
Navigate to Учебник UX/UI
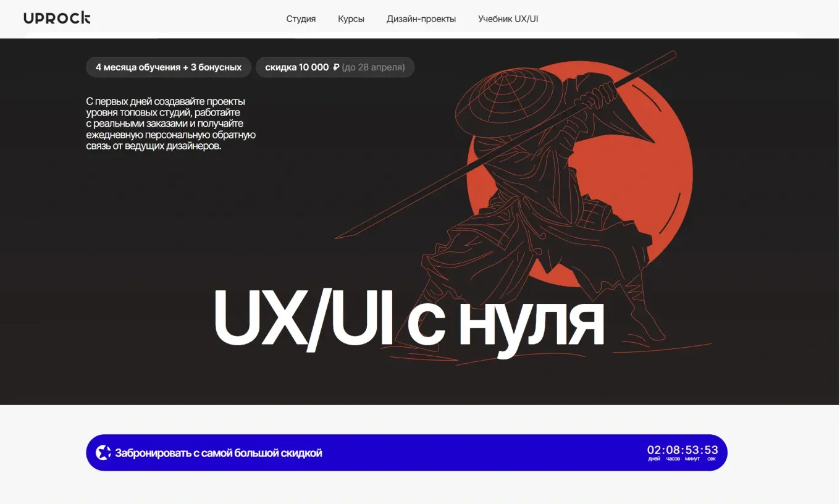(x=508, y=19)
